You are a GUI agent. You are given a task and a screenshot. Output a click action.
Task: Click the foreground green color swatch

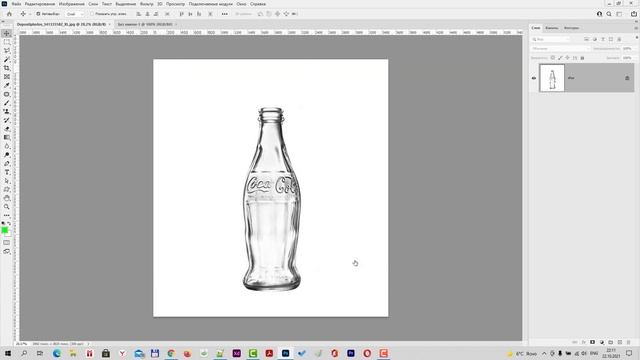(x=4, y=230)
